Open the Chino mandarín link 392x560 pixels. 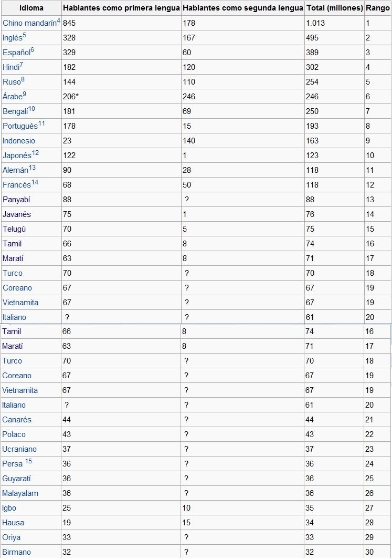coord(29,23)
